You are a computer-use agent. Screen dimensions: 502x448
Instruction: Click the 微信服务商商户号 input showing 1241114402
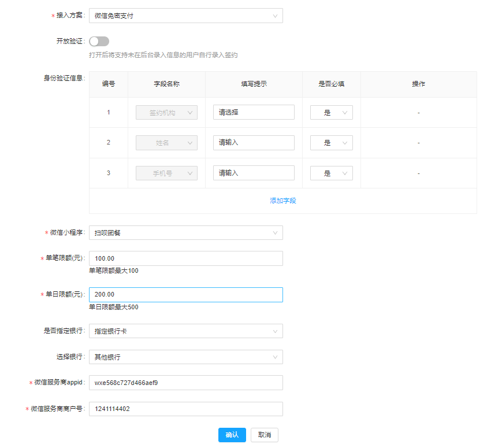(x=185, y=409)
